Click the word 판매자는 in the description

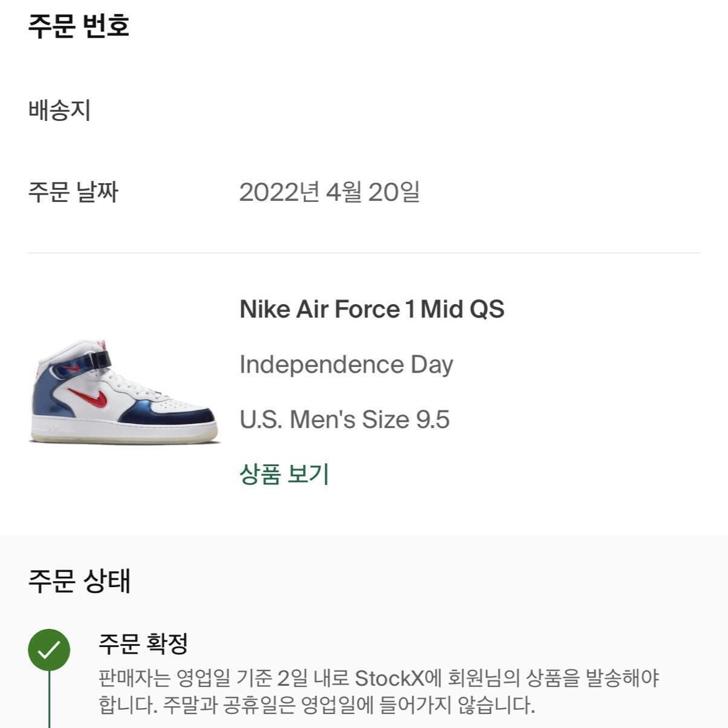click(x=134, y=678)
